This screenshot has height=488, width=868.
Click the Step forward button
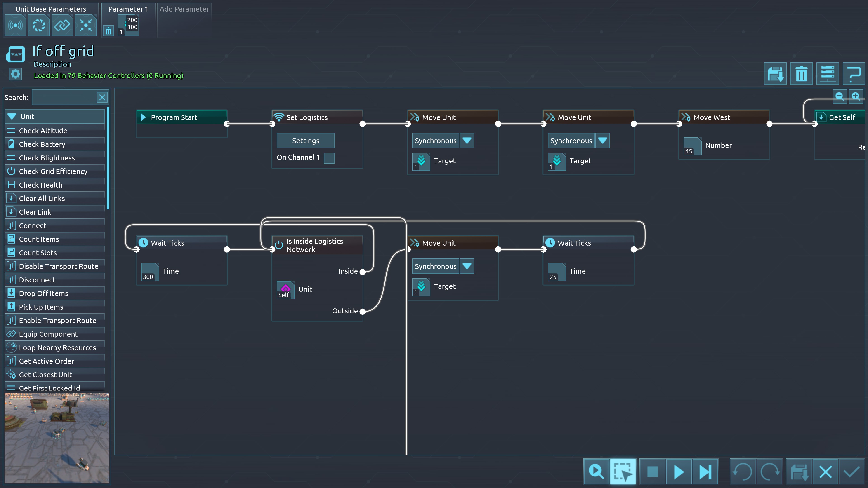pyautogui.click(x=705, y=472)
